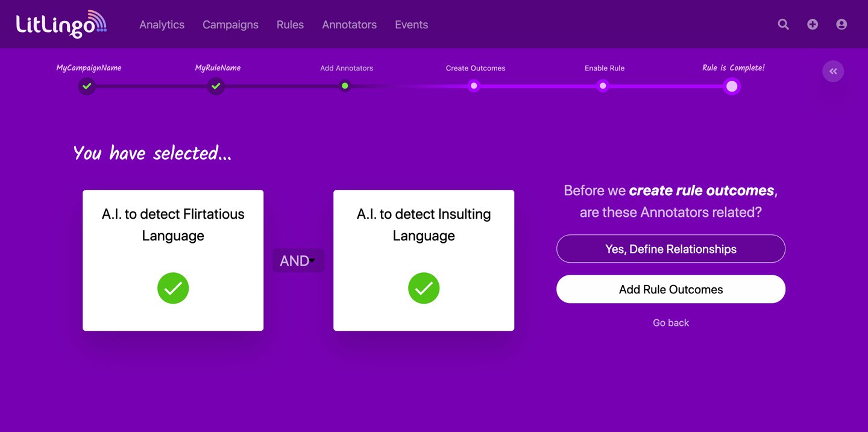Open search with magnifier icon

(x=783, y=24)
